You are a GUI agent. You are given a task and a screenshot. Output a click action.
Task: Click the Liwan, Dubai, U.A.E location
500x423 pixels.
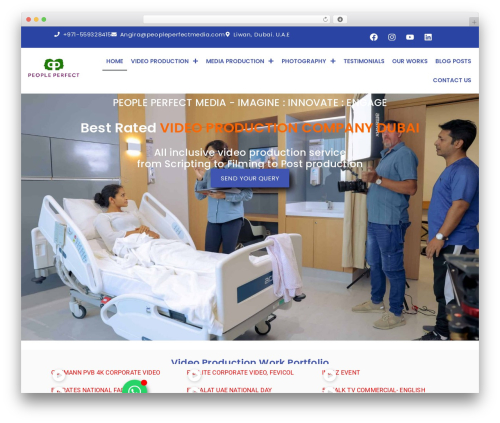click(261, 34)
